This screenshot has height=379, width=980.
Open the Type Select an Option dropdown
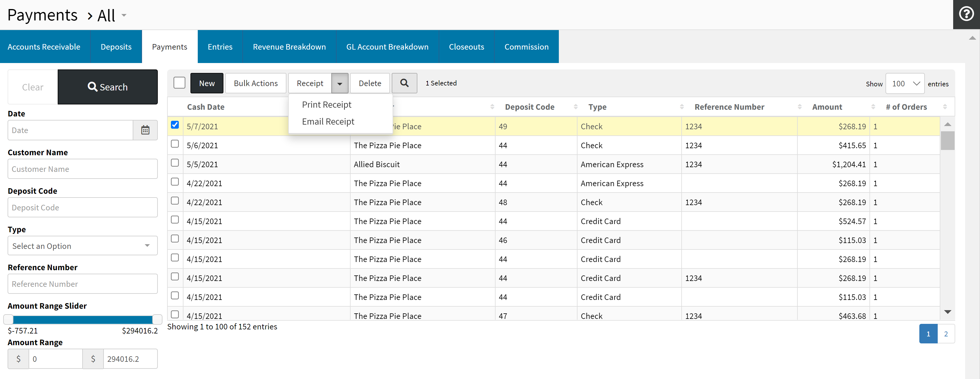83,246
